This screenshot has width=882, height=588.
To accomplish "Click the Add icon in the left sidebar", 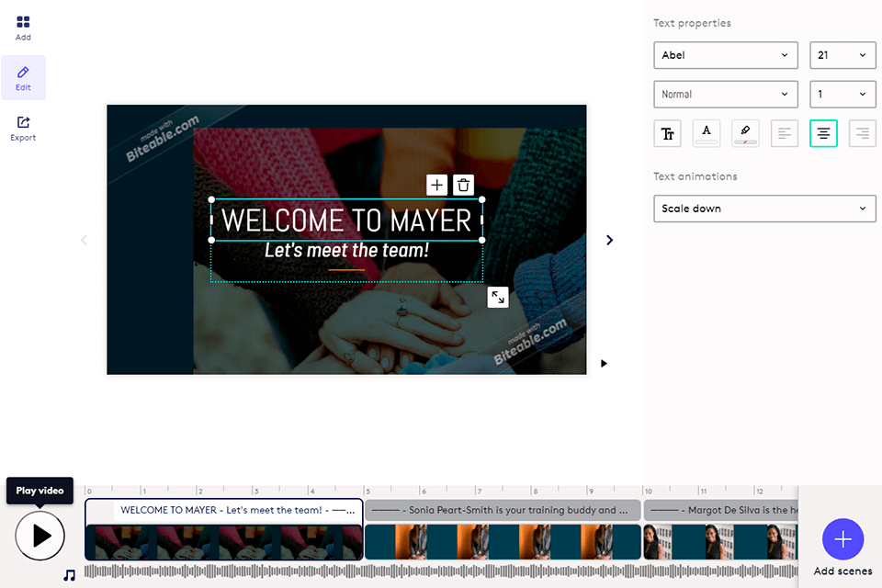I will pos(23,20).
